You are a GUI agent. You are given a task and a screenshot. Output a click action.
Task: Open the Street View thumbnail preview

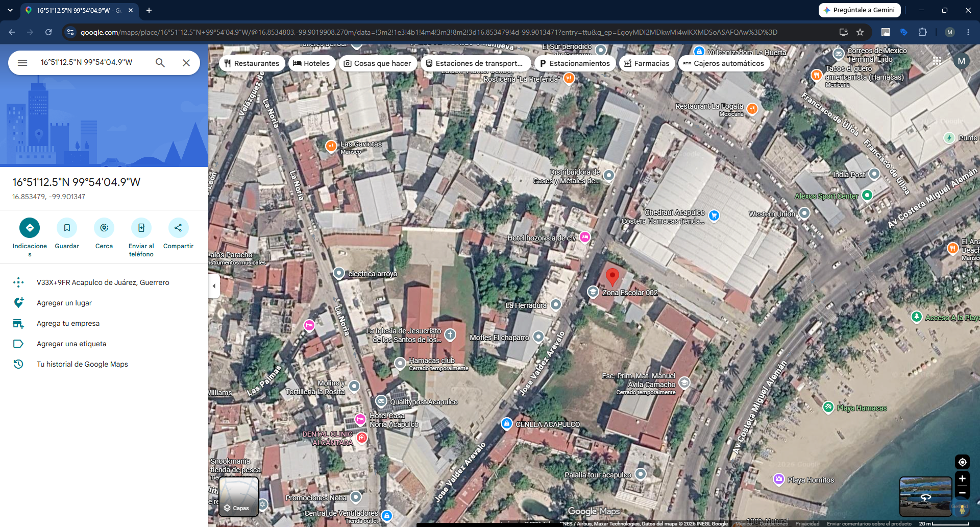pyautogui.click(x=925, y=497)
